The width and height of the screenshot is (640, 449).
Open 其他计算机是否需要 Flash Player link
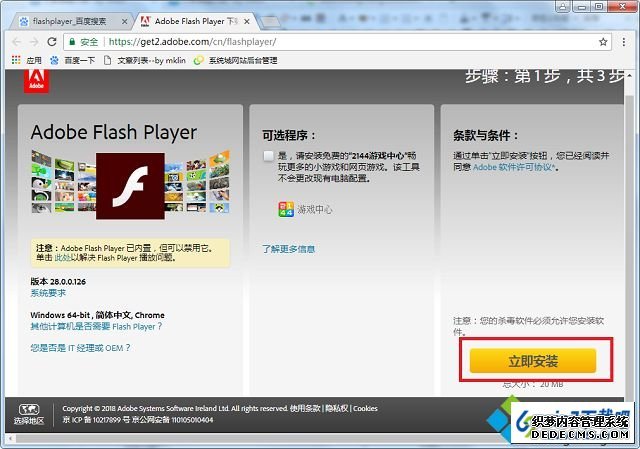point(96,326)
